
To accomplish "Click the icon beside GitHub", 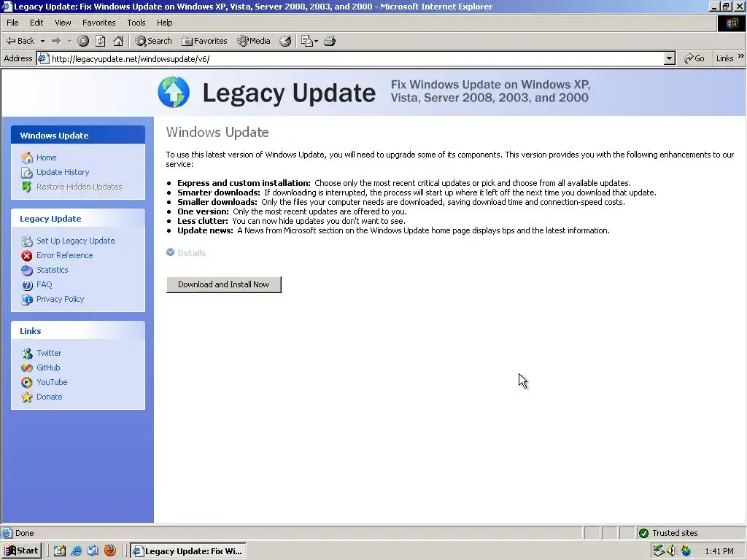I will tap(27, 367).
